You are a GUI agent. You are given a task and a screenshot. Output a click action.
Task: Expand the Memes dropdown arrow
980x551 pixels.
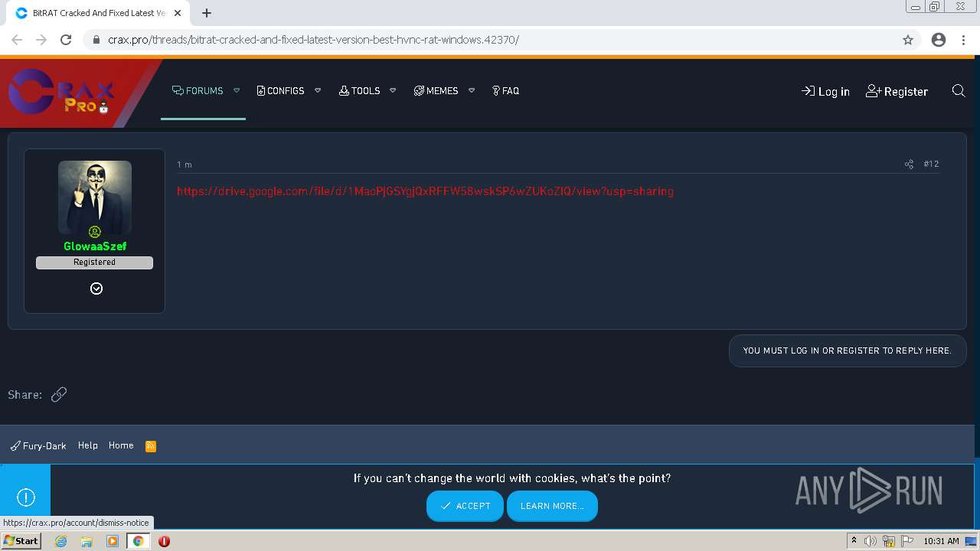tap(472, 90)
